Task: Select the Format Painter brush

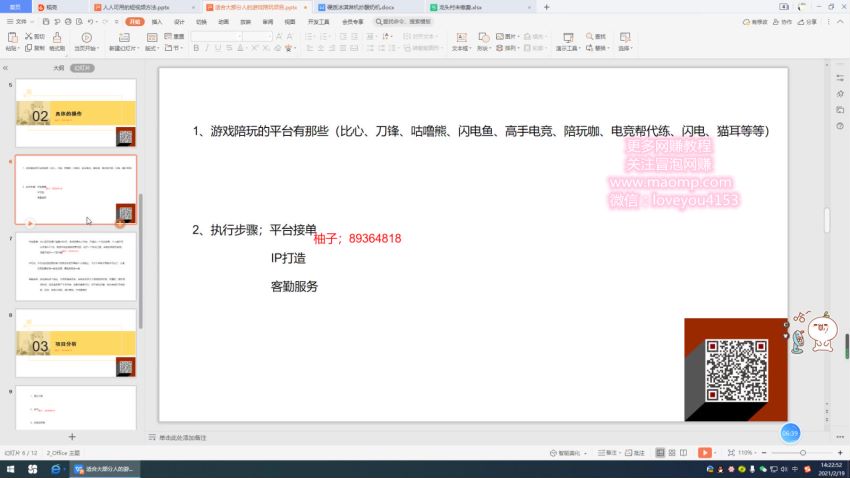Action: click(x=57, y=37)
